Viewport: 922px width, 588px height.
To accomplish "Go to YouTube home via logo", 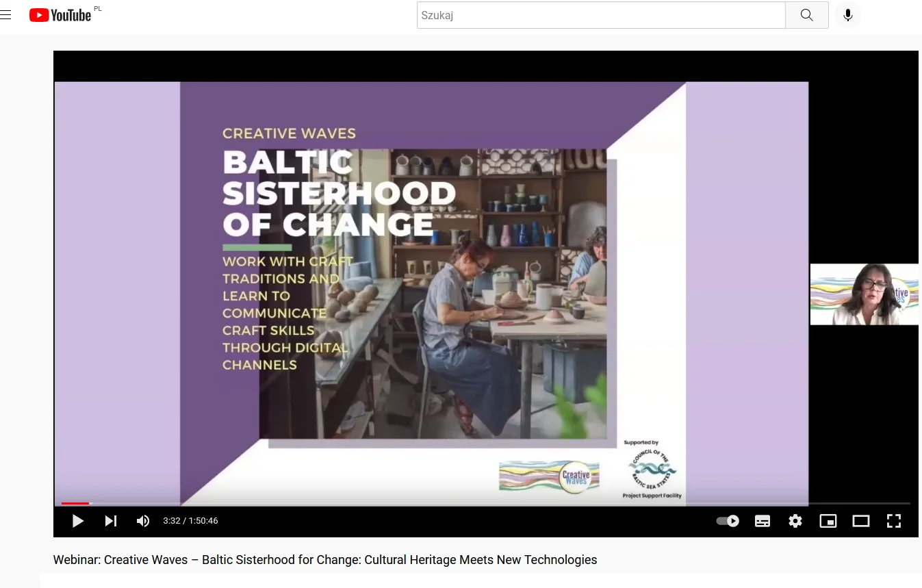I will [x=60, y=15].
